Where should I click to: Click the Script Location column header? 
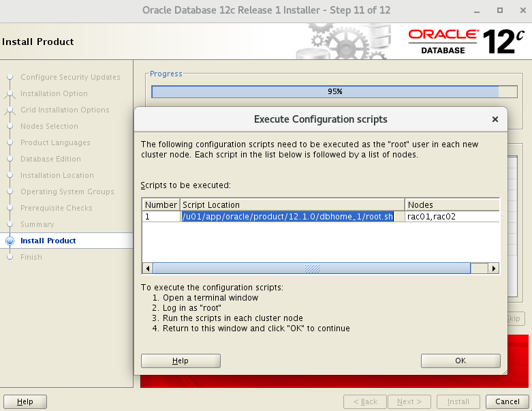click(292, 204)
